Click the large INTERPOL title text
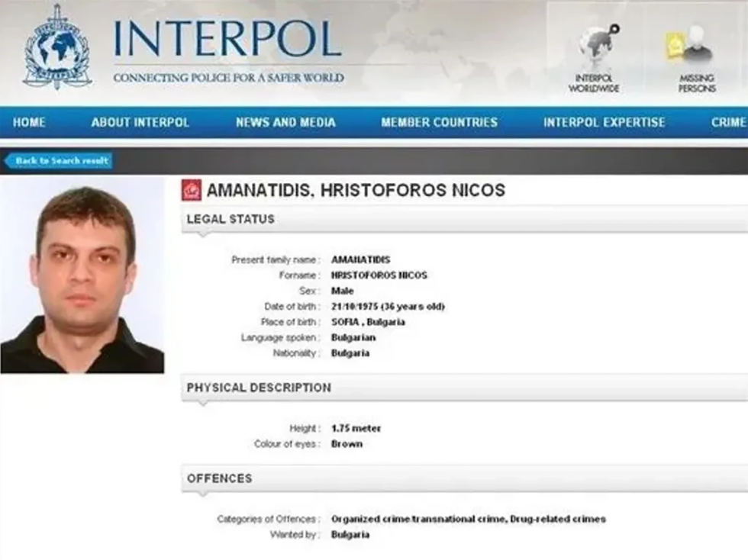The image size is (748, 560). coord(227,39)
